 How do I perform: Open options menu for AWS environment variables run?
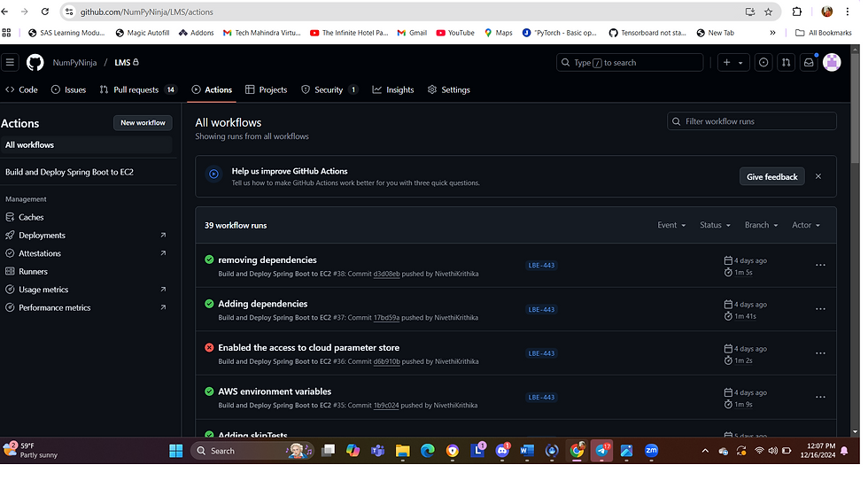pyautogui.click(x=820, y=397)
